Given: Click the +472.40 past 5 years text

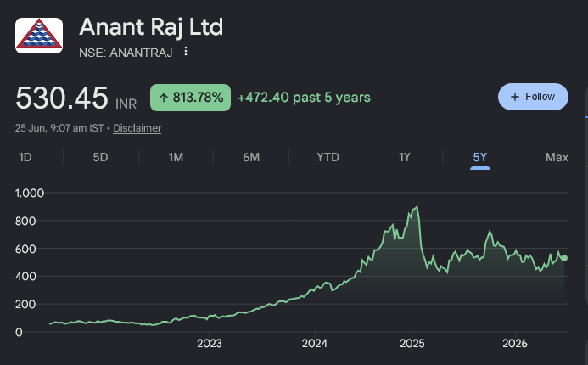Looking at the screenshot, I should 304,98.
